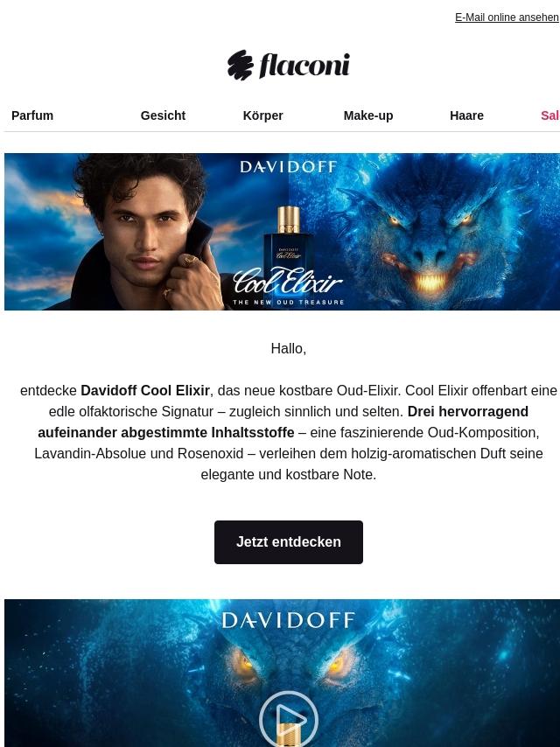560x747 pixels.
Task: Click the flaconi splash logo icon
Action: pos(241,65)
